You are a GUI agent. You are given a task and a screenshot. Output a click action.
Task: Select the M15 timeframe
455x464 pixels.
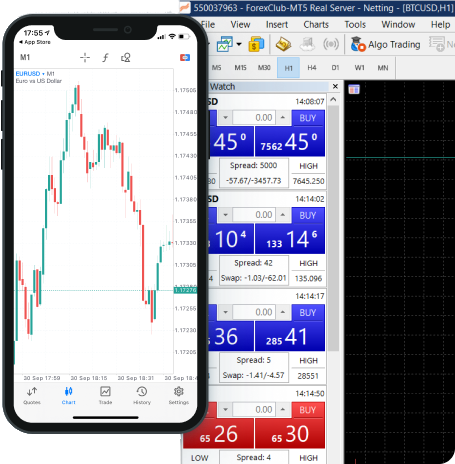pos(240,68)
